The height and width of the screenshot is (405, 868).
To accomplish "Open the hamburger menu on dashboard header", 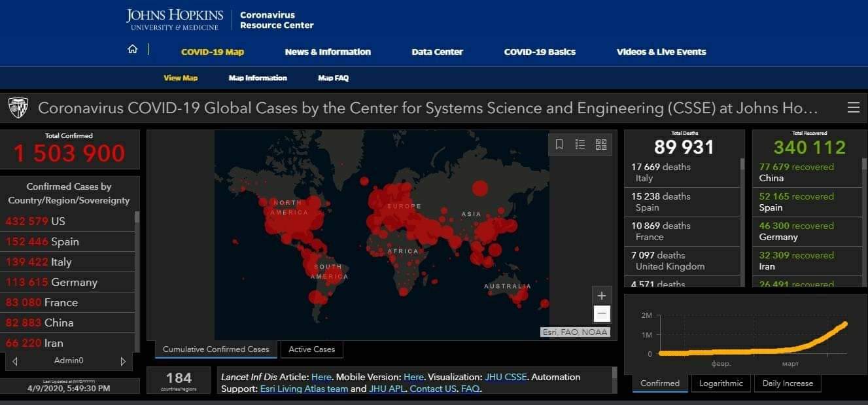I will point(853,108).
